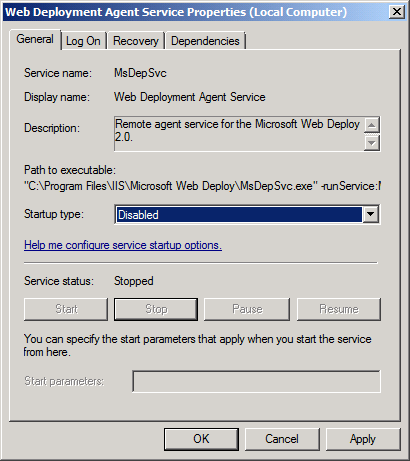Switch to the General tab
The width and height of the screenshot is (410, 461).
tap(35, 39)
